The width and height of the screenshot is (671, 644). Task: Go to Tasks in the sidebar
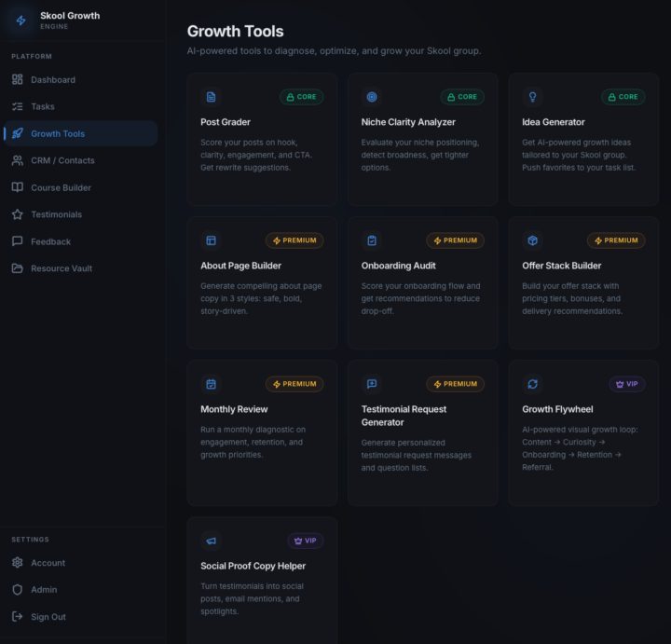point(80,106)
